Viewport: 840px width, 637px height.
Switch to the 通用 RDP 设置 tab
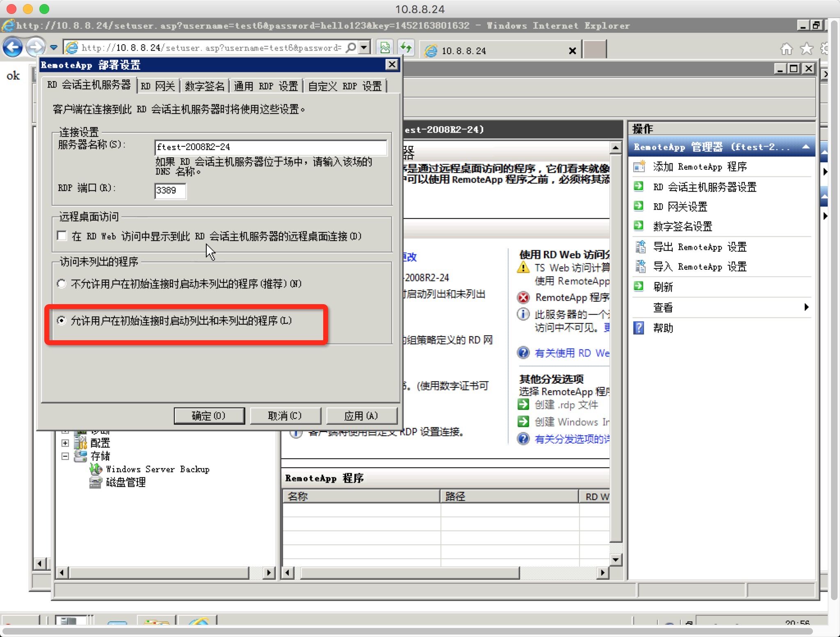[x=266, y=86]
